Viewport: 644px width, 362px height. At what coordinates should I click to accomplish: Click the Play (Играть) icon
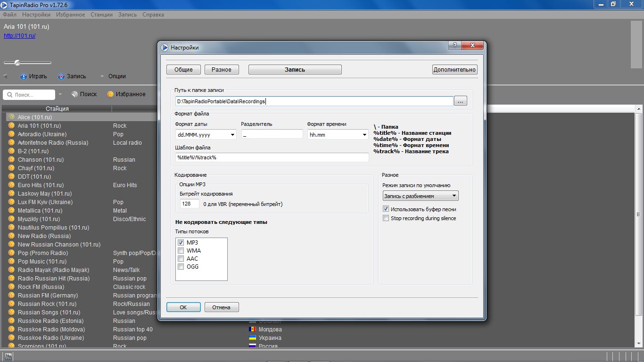(x=24, y=76)
